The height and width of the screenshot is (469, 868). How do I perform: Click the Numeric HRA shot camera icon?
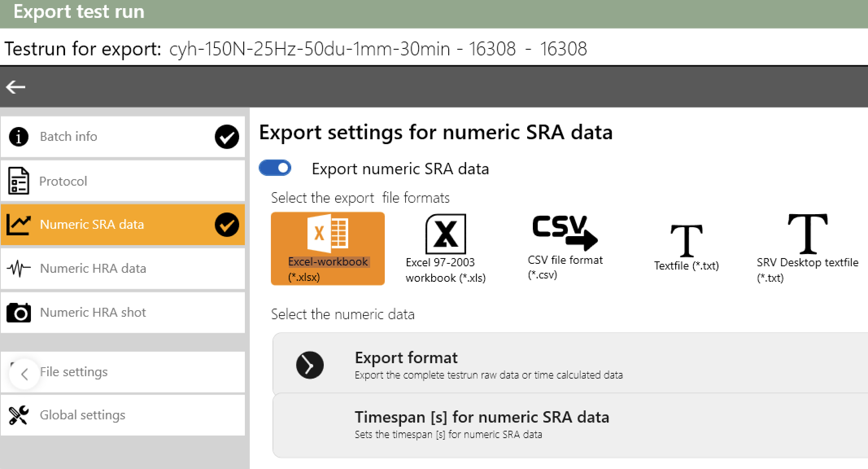point(19,313)
